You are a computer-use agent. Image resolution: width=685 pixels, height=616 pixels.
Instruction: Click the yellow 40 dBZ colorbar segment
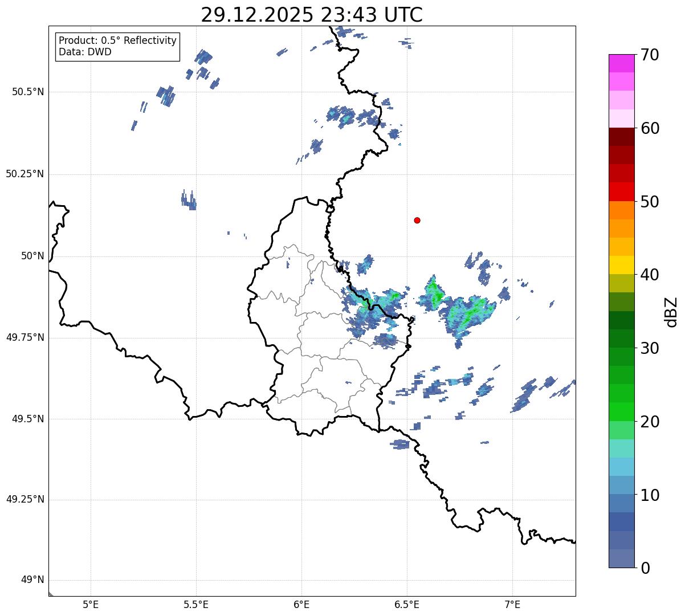tap(622, 265)
